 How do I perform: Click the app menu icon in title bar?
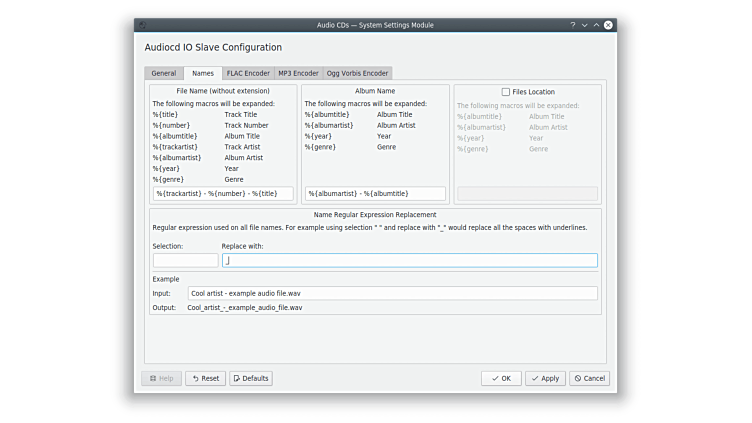[143, 24]
